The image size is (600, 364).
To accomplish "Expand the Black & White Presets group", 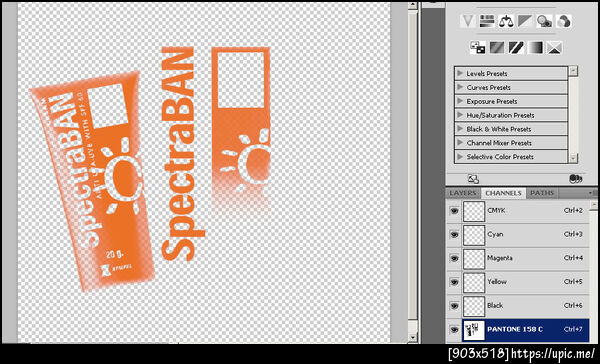I will [x=460, y=129].
